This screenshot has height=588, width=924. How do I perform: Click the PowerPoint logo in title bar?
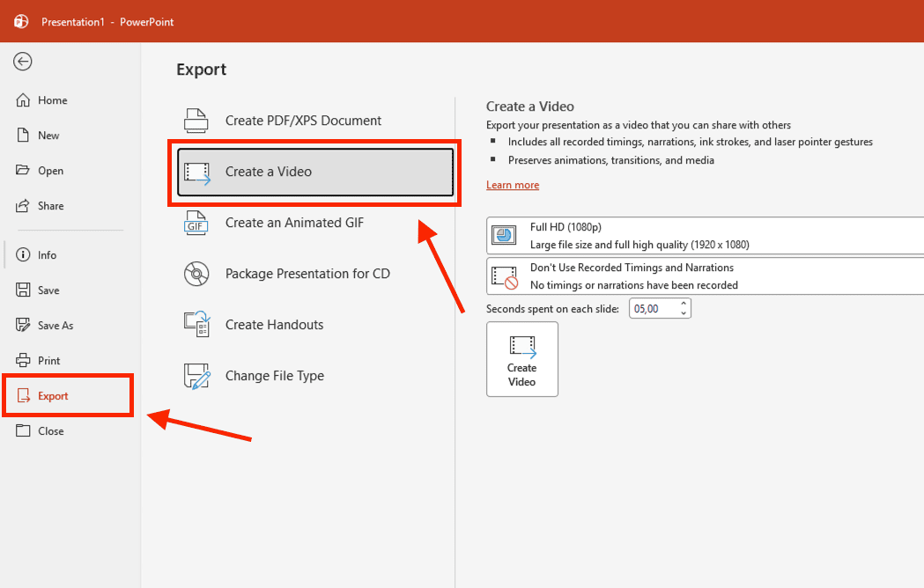(x=21, y=22)
